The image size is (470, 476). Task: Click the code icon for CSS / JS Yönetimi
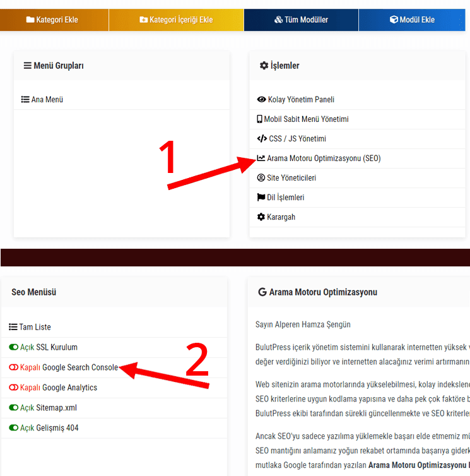(x=262, y=139)
